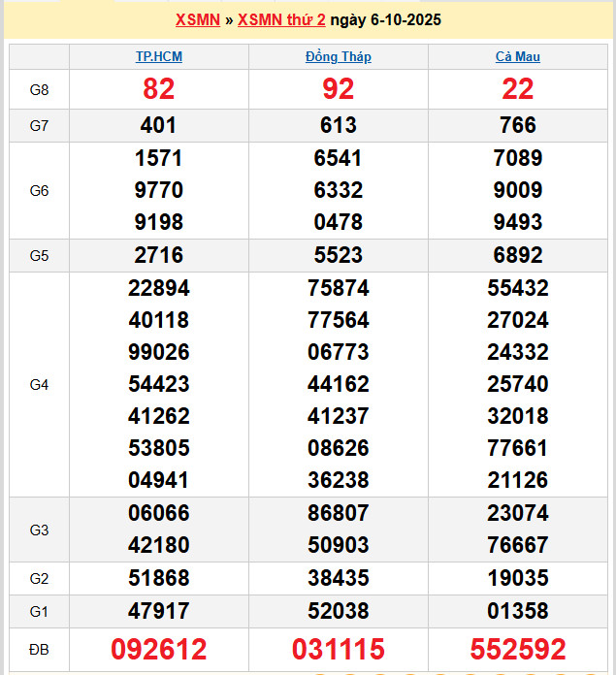The image size is (616, 675).
Task: Open the TP.HCM province column link
Action: point(159,56)
